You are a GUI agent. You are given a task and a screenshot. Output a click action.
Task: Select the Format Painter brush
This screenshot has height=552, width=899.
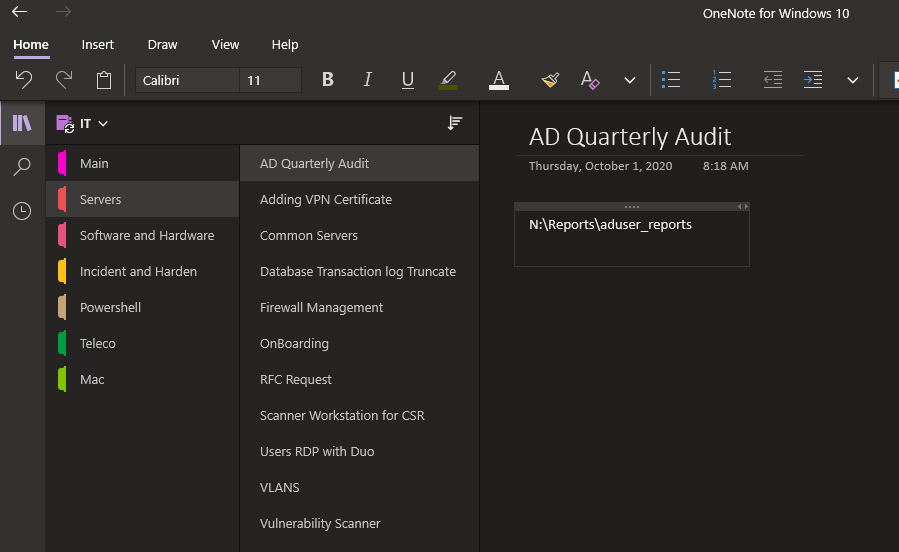[x=549, y=80]
